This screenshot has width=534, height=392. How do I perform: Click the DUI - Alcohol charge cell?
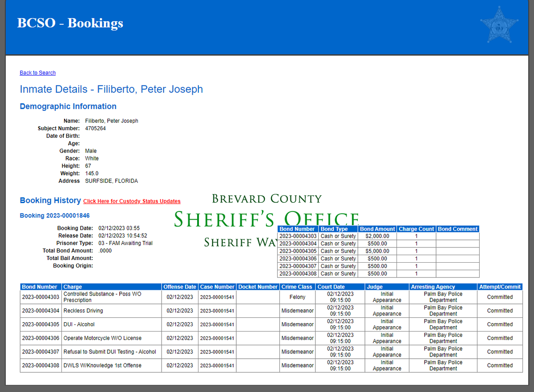[x=111, y=324]
